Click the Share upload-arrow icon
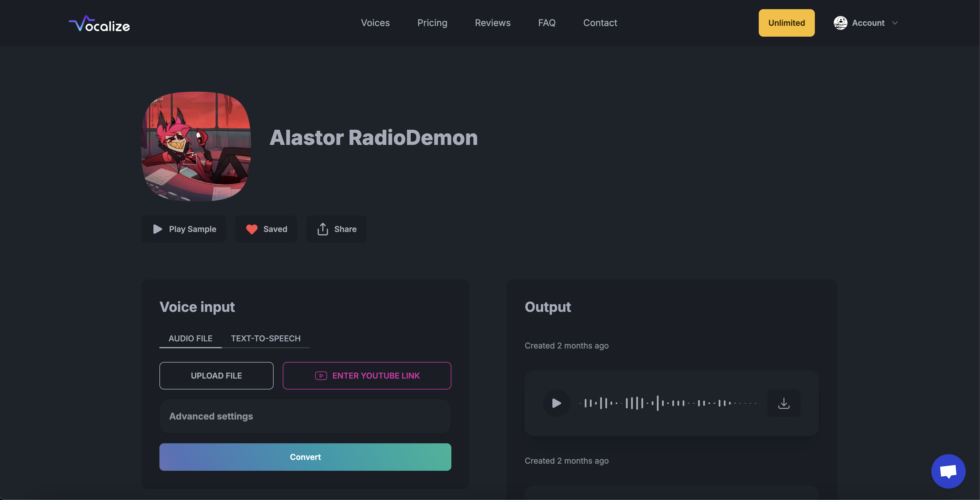The height and width of the screenshot is (500, 980). tap(323, 229)
